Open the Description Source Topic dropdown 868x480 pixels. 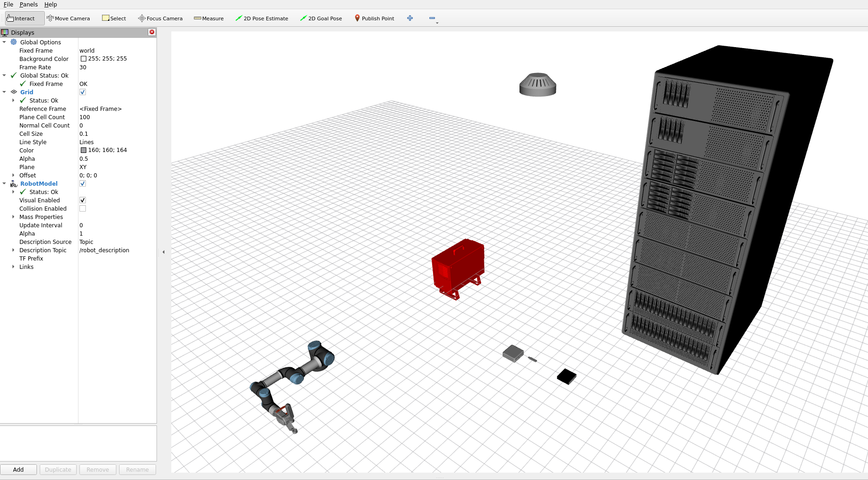coord(117,242)
